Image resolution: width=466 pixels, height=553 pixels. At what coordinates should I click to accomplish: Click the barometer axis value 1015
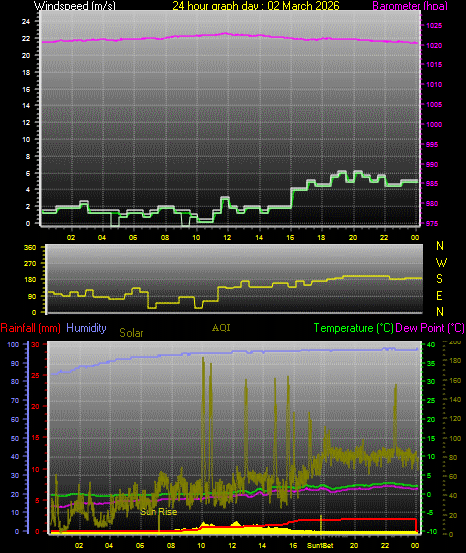click(x=434, y=65)
